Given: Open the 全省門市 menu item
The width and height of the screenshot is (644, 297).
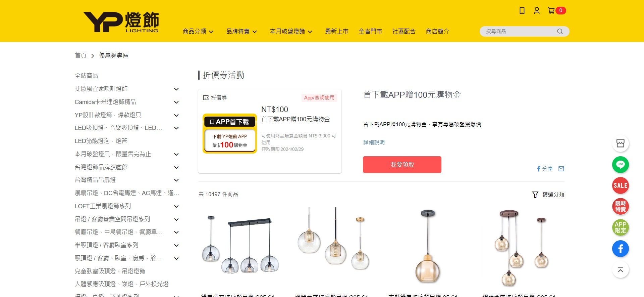Looking at the screenshot, I should 370,31.
